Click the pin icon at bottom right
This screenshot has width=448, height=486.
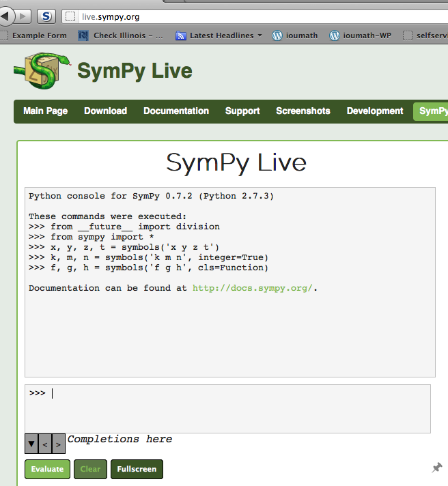click(437, 468)
